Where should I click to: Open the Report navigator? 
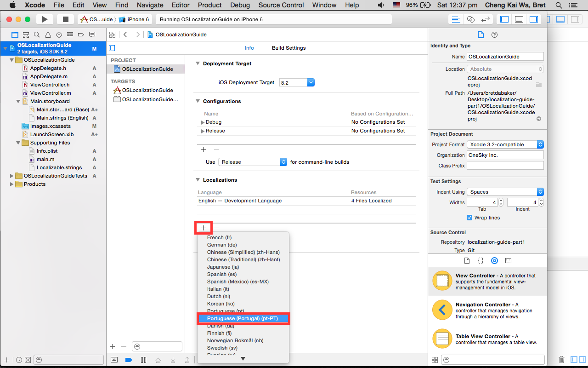pos(92,35)
